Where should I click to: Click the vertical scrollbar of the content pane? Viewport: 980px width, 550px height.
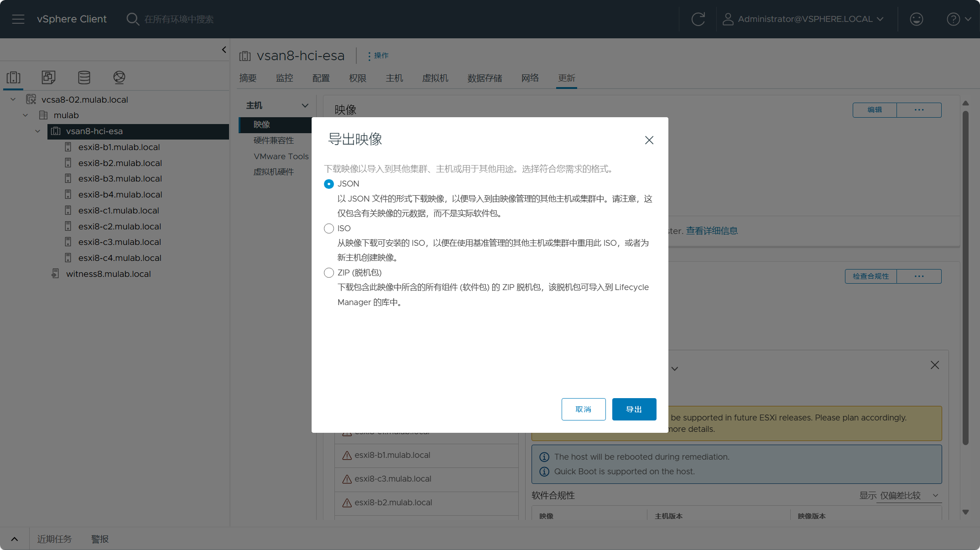(965, 278)
